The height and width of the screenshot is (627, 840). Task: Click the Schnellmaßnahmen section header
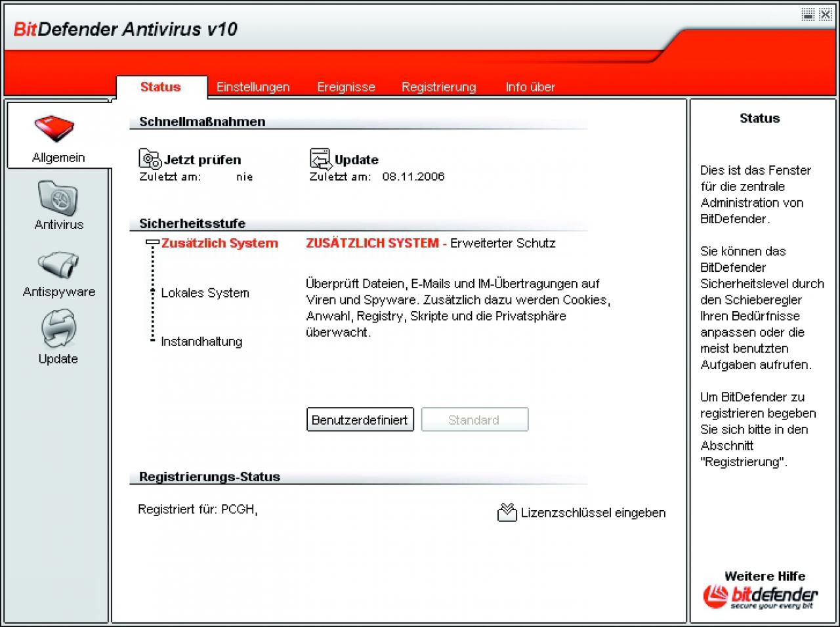[202, 121]
